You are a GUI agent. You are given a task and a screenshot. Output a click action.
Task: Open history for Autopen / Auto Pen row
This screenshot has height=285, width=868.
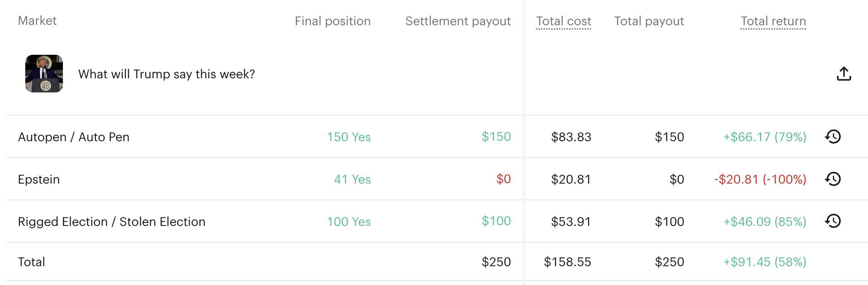pos(832,137)
